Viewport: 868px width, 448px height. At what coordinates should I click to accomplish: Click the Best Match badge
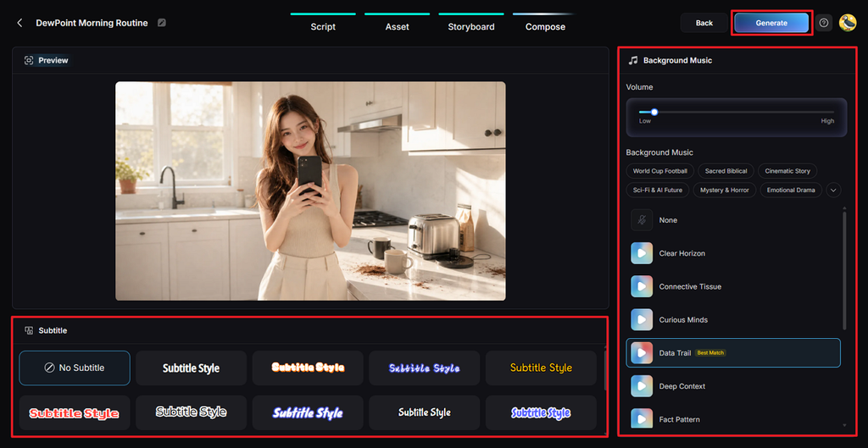coord(710,353)
